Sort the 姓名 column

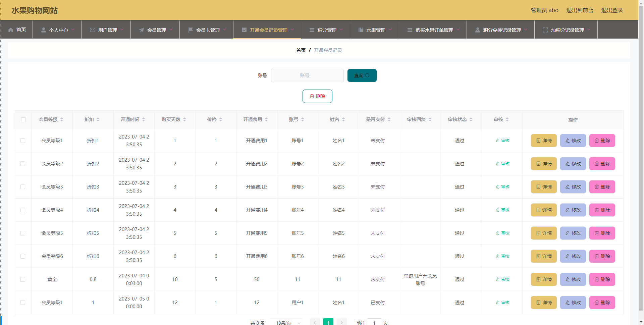(343, 119)
